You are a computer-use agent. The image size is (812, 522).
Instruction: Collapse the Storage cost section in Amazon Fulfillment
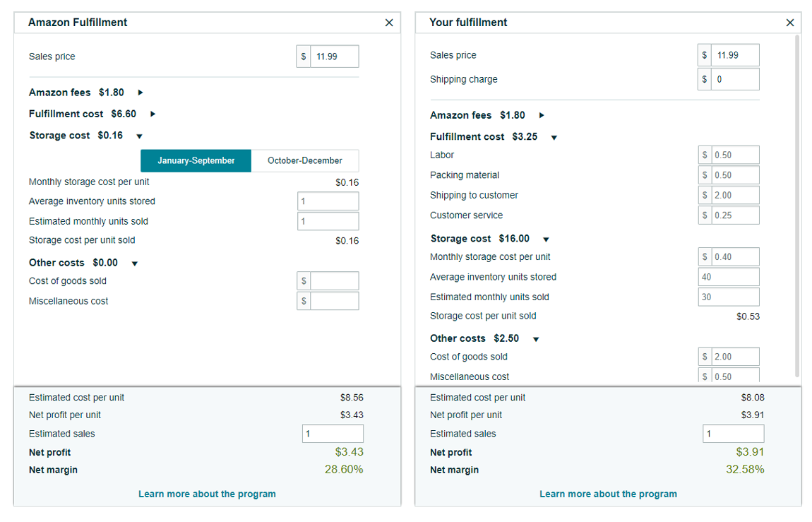138,136
